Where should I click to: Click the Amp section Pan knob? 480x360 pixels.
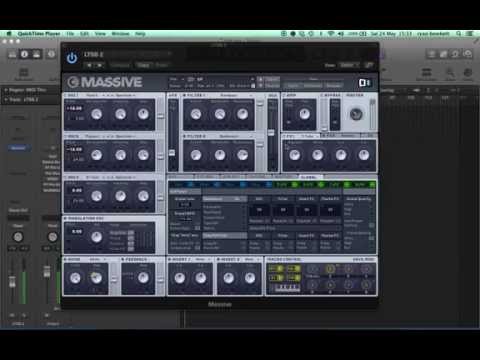click(x=304, y=114)
